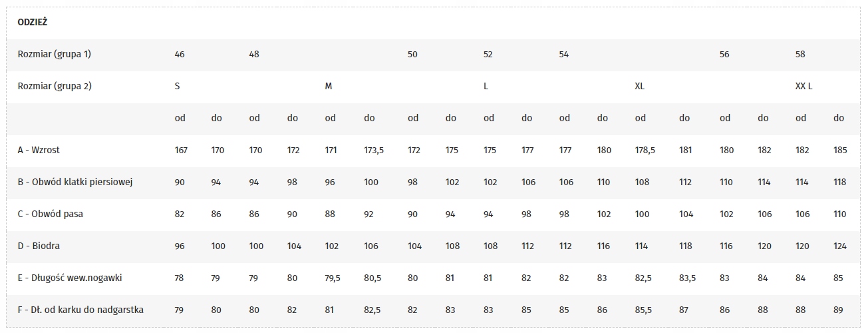The height and width of the screenshot is (333, 868).
Task: Click the 178,5 height value
Action: (x=645, y=150)
